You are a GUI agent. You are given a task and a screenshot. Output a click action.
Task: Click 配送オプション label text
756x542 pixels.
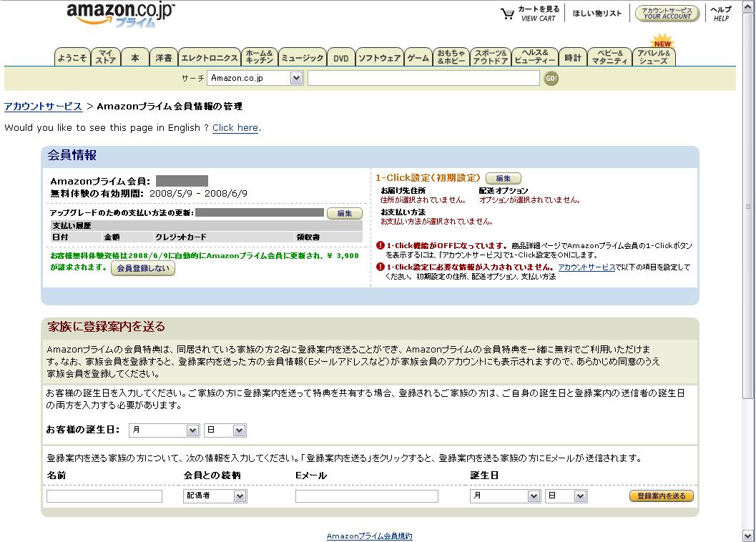click(504, 190)
